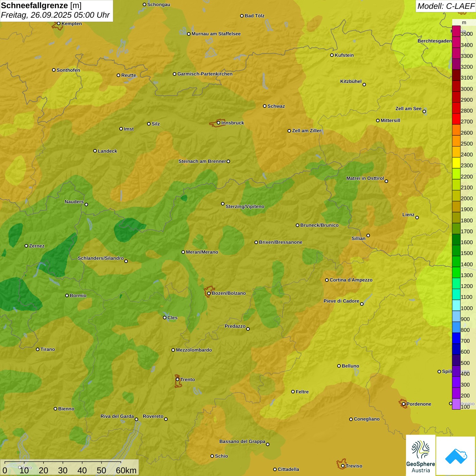The image size is (476, 476).
Task: Pick the Trento city marker dot
Action: coord(177,379)
